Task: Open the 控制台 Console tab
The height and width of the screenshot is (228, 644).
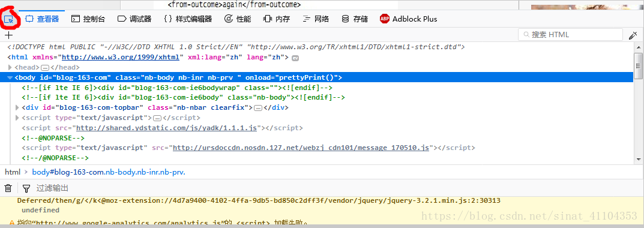Action: (x=88, y=19)
